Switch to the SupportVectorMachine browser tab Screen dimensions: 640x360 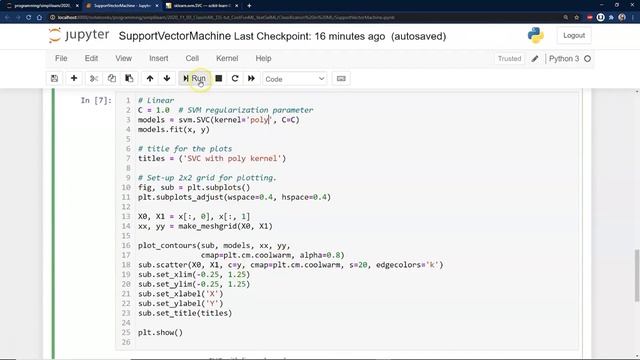(121, 6)
